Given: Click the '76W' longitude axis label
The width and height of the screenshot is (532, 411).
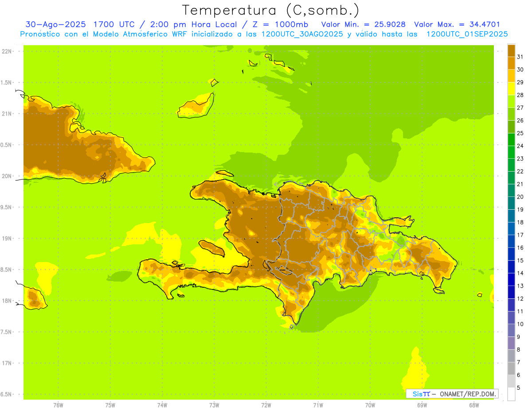Looking at the screenshot, I should pos(58,405).
